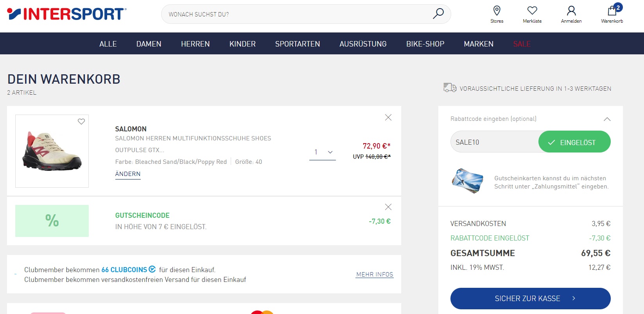Click the Anmelden user icon
Viewport: 644px width, 314px height.
(x=571, y=11)
